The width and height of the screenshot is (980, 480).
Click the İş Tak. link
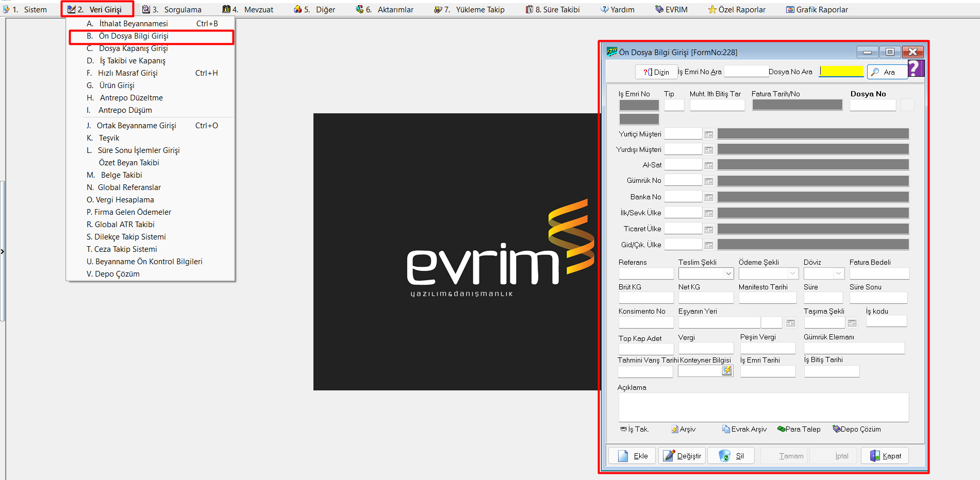[x=635, y=429]
